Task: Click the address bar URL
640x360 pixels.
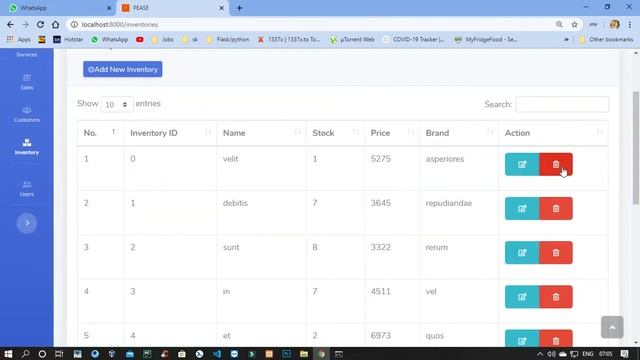Action: (120, 24)
